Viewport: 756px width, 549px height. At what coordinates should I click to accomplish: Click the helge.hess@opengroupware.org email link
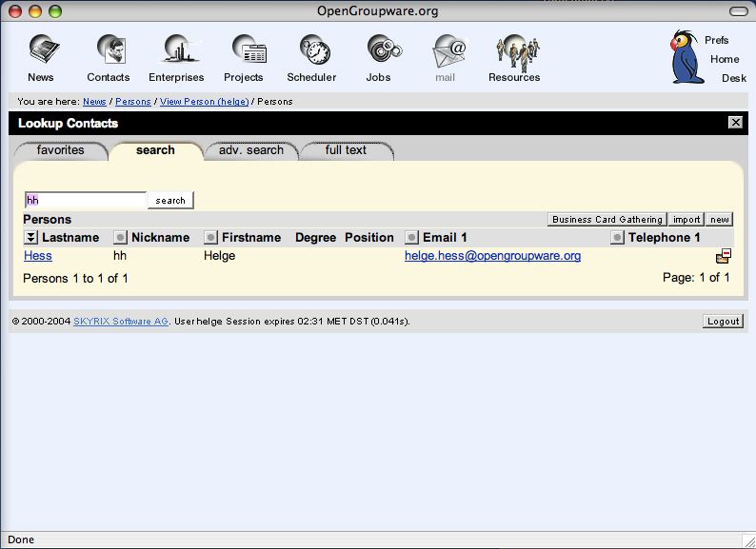tap(492, 256)
